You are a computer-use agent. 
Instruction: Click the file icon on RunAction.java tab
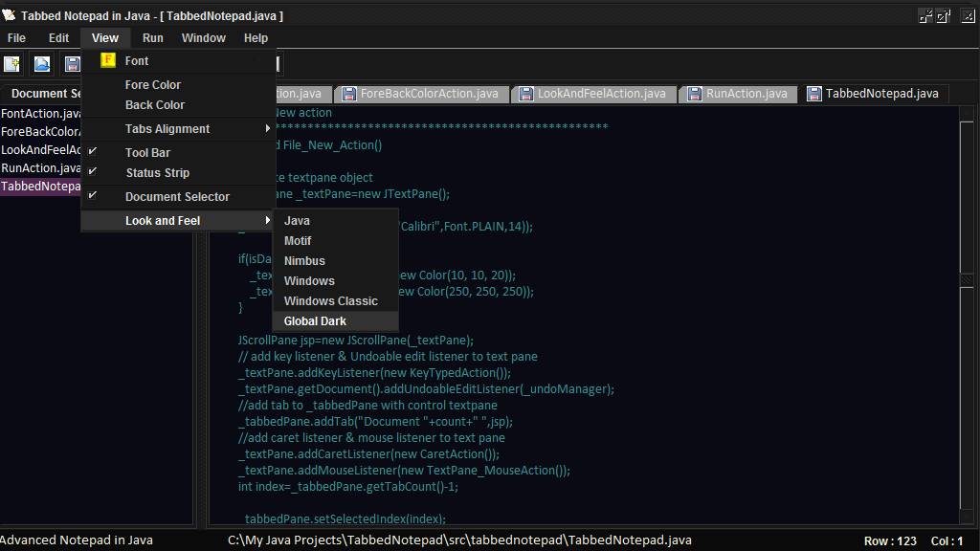pos(693,94)
